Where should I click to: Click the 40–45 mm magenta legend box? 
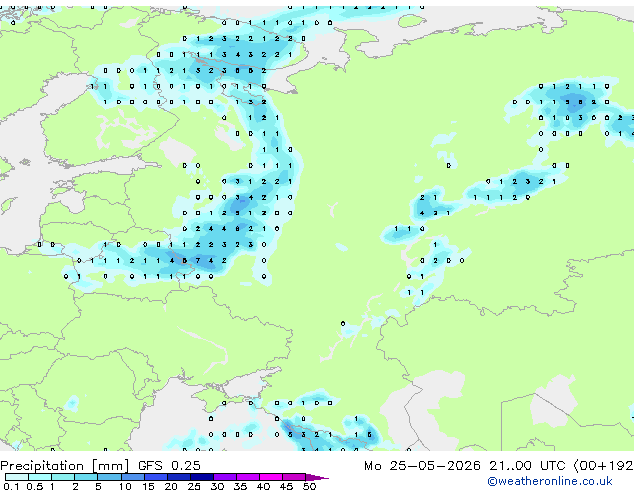click(x=271, y=477)
